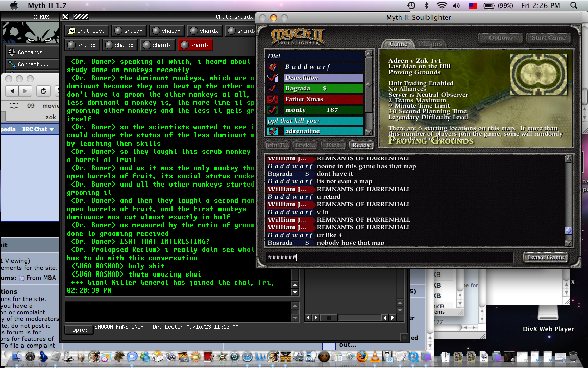Click the volume speaker icon
Screen dimensions: 588x368
coord(456,5)
